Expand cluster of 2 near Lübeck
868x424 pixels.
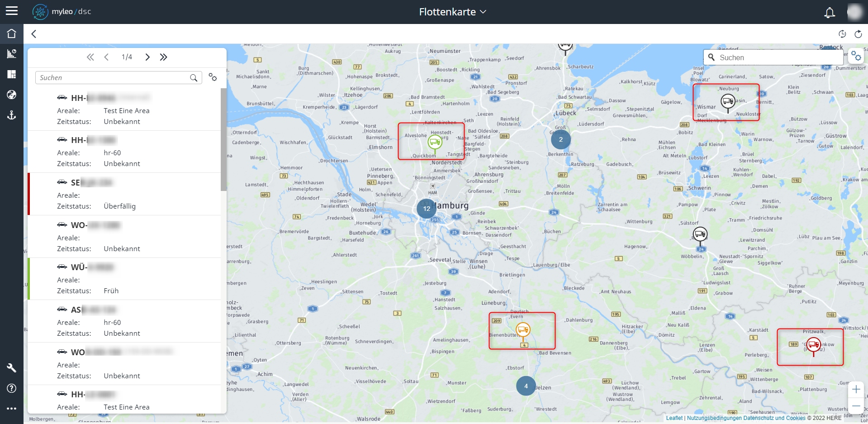tap(561, 139)
